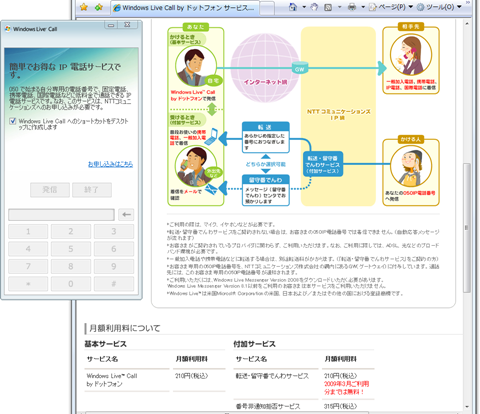Screen dimensions: 480x414
Task: Click the 発信 call button
Action: (50, 190)
